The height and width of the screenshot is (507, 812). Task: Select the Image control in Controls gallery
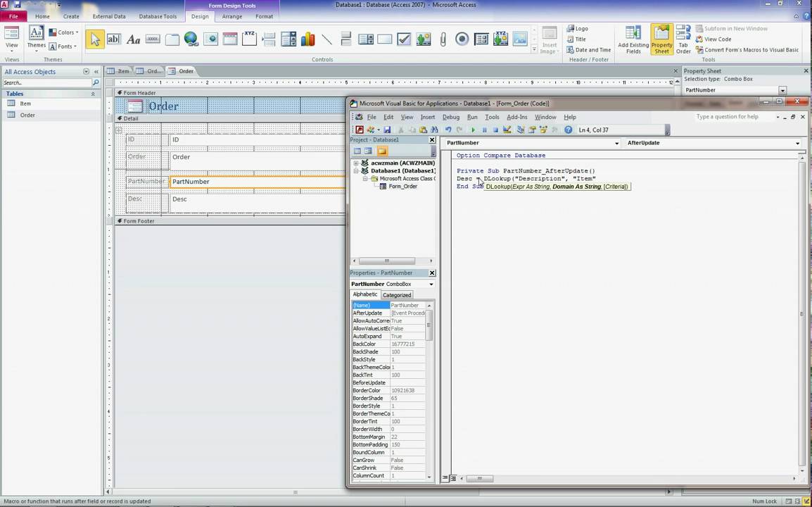tap(520, 39)
